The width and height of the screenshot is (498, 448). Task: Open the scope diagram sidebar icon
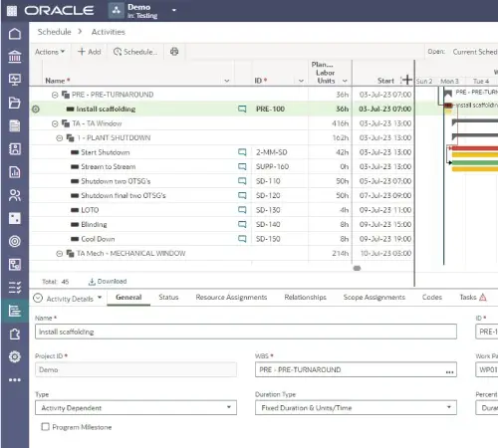tap(15, 265)
